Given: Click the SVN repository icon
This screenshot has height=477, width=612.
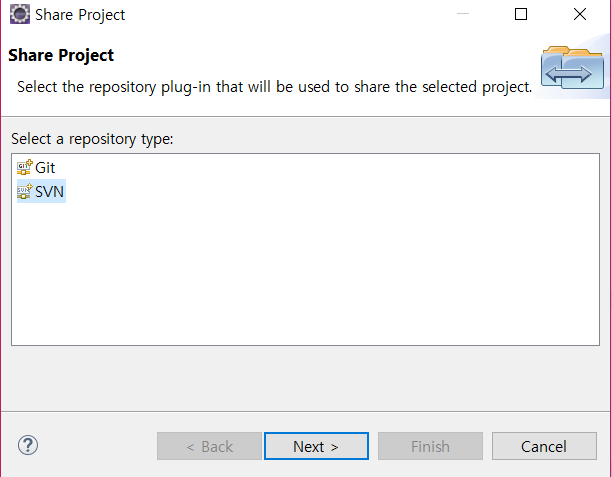Looking at the screenshot, I should (25, 191).
